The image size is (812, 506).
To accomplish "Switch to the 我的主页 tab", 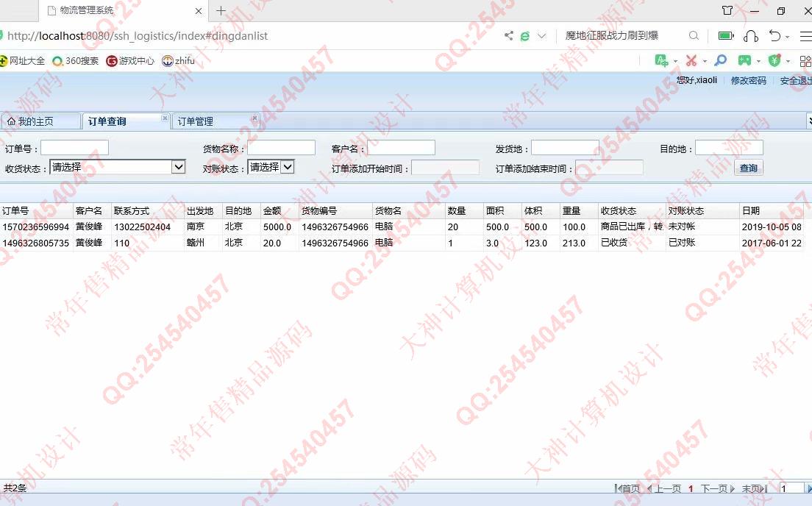I will tap(40, 121).
